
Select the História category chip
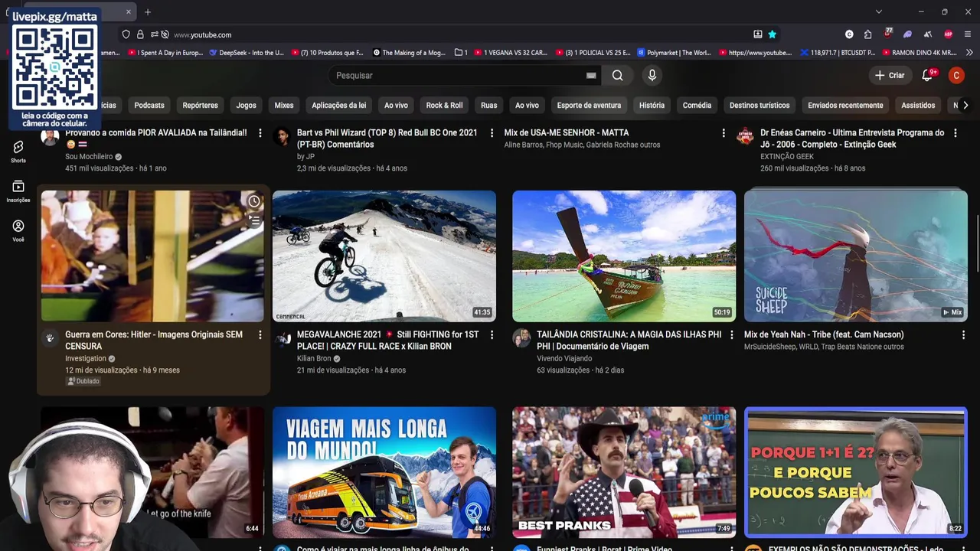(x=652, y=106)
